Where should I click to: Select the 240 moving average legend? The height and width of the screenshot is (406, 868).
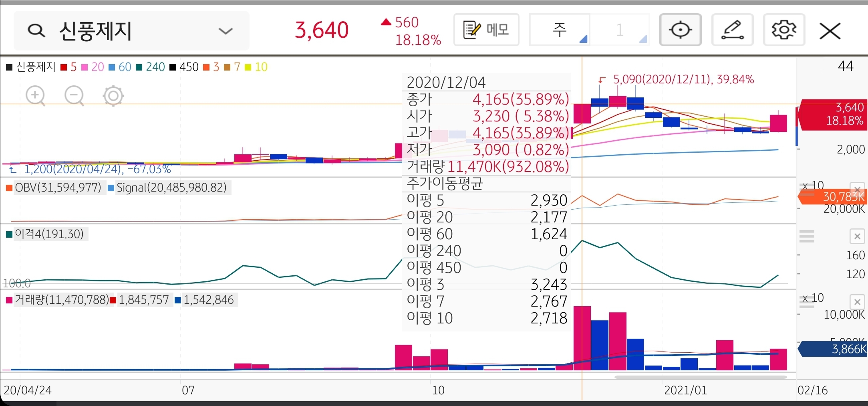(151, 67)
